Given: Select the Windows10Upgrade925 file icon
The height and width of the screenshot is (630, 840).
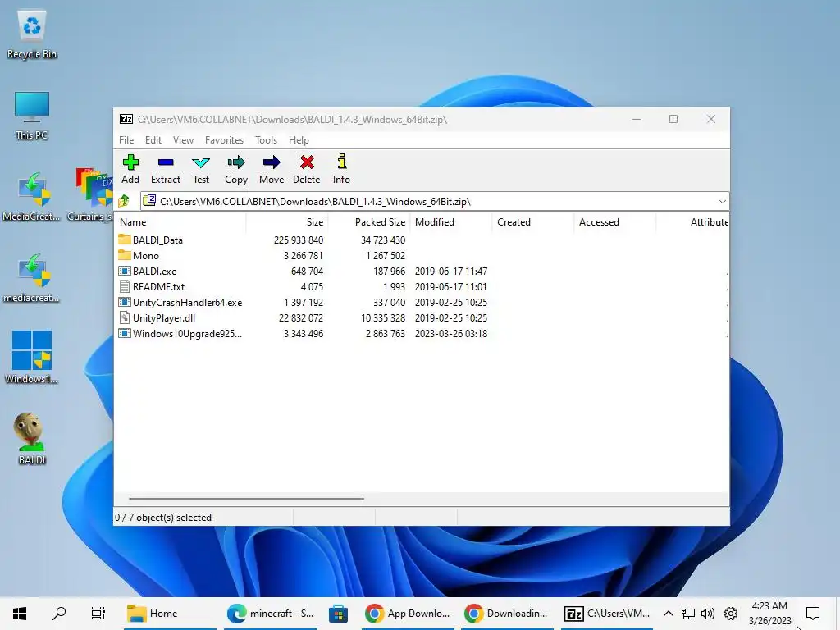Looking at the screenshot, I should [x=125, y=333].
